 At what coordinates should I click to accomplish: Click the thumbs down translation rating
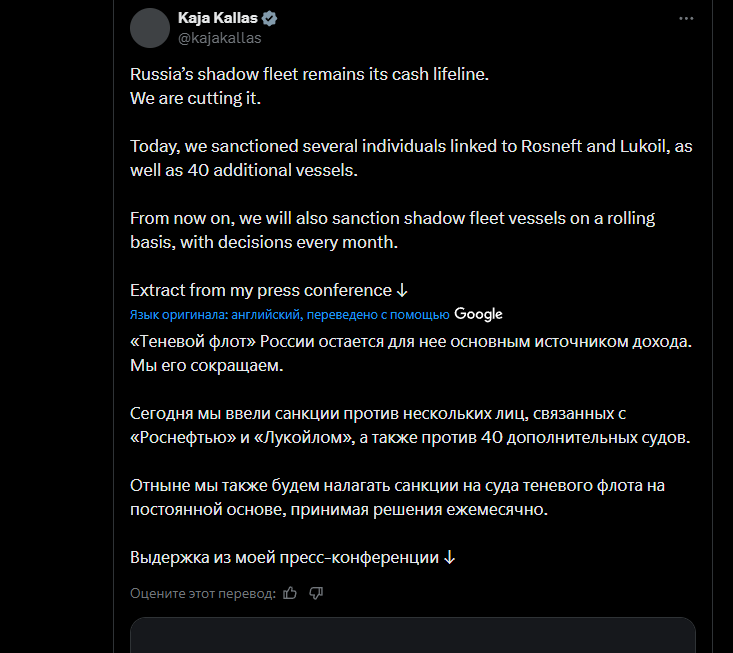316,593
